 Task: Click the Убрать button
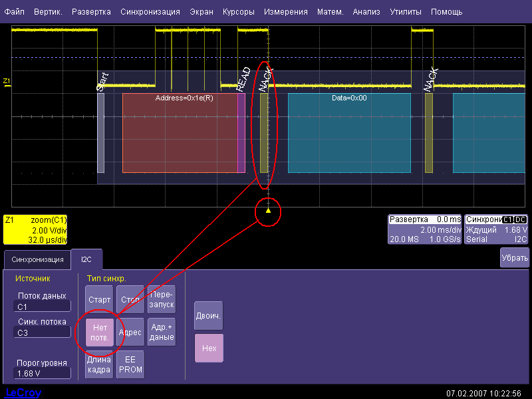515,258
